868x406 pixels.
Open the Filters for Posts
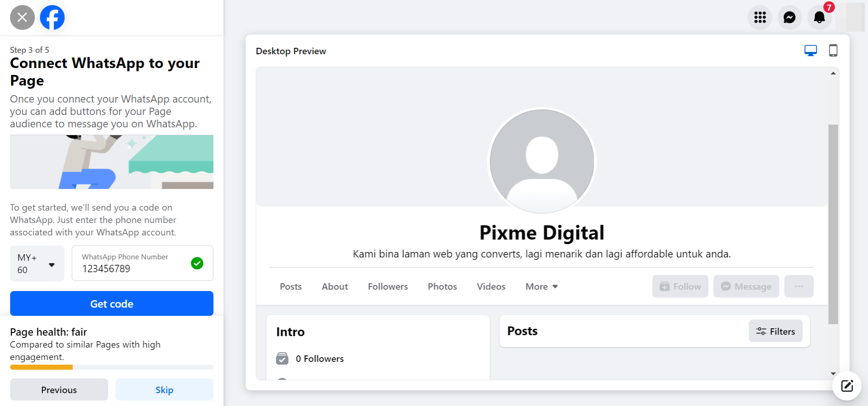pyautogui.click(x=776, y=331)
